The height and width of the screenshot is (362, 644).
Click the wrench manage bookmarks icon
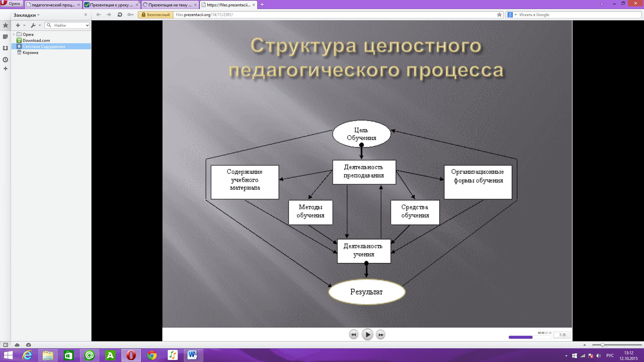click(33, 25)
